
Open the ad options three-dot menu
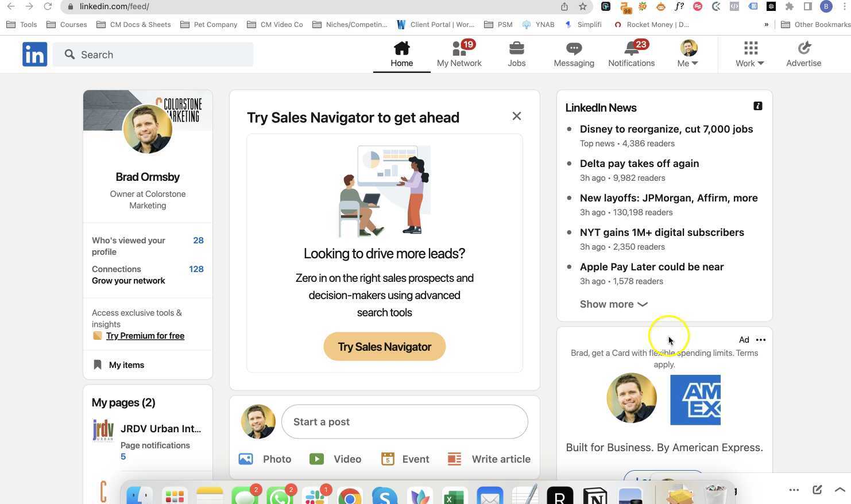761,340
